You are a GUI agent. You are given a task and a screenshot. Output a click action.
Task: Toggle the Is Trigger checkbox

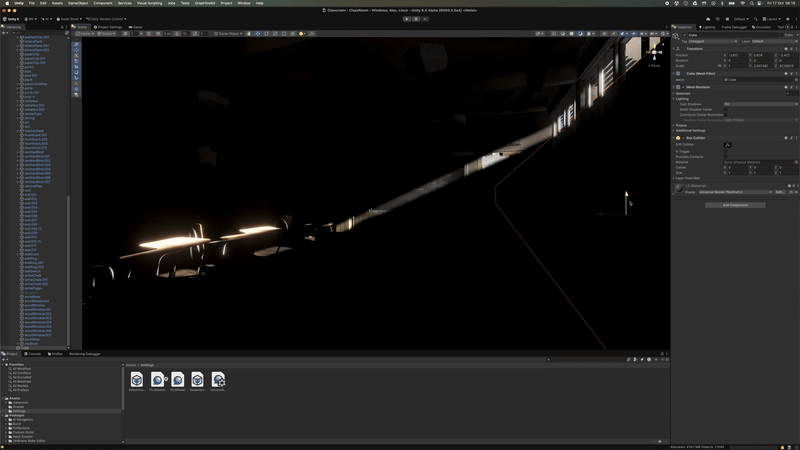click(726, 151)
